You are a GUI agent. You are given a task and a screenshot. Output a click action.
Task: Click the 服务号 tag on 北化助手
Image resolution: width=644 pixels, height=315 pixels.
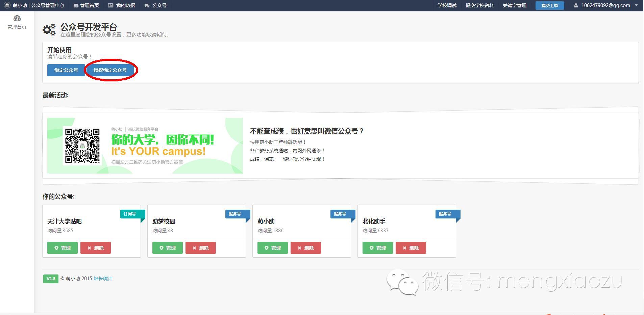click(447, 214)
